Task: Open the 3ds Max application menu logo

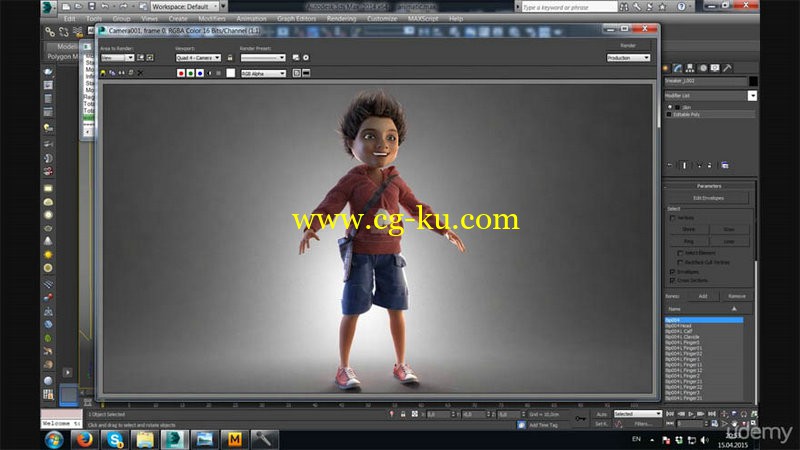Action: coord(48,7)
